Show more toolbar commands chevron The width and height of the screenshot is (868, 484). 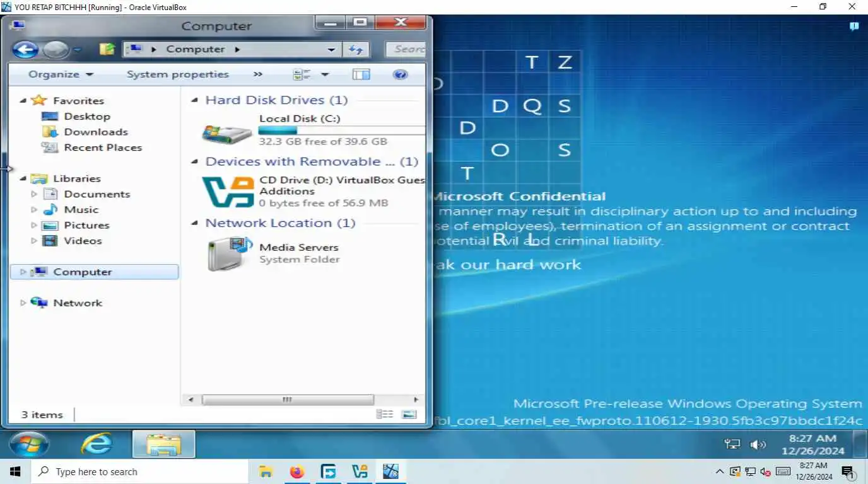point(258,74)
